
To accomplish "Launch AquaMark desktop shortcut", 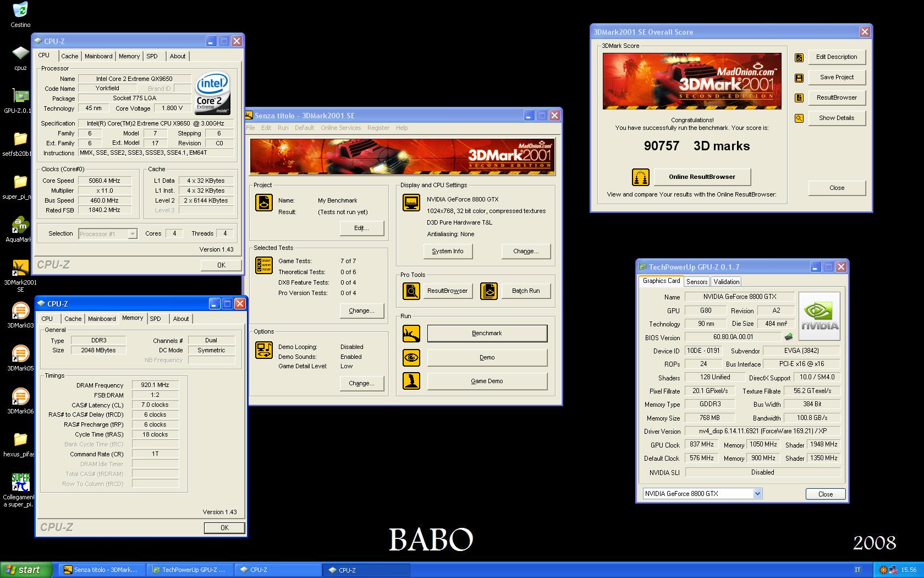I will click(20, 225).
